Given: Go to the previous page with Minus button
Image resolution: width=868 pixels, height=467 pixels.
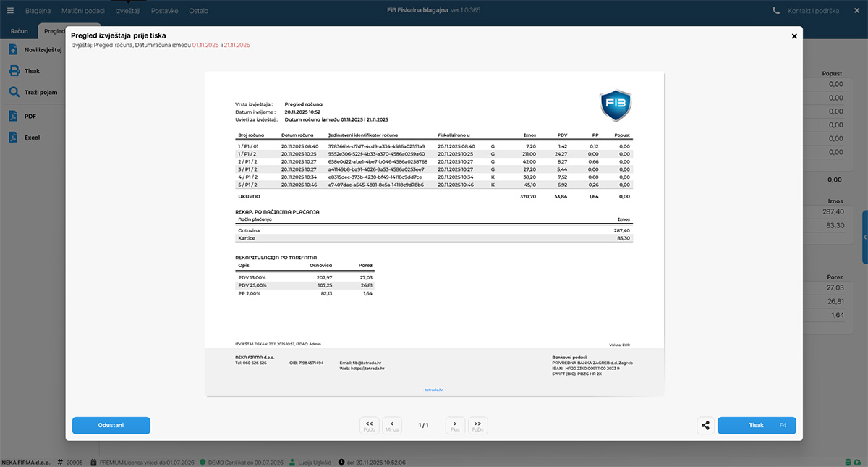Looking at the screenshot, I should [392, 426].
